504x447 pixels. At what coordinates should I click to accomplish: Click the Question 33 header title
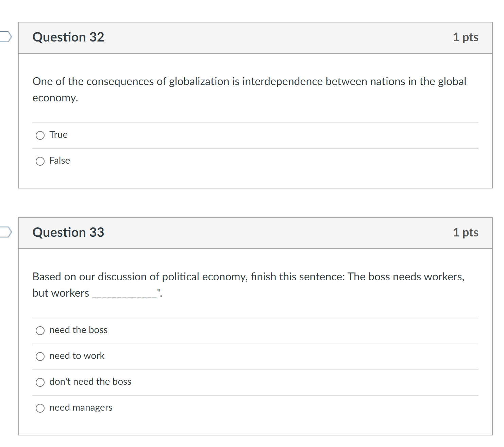click(68, 232)
